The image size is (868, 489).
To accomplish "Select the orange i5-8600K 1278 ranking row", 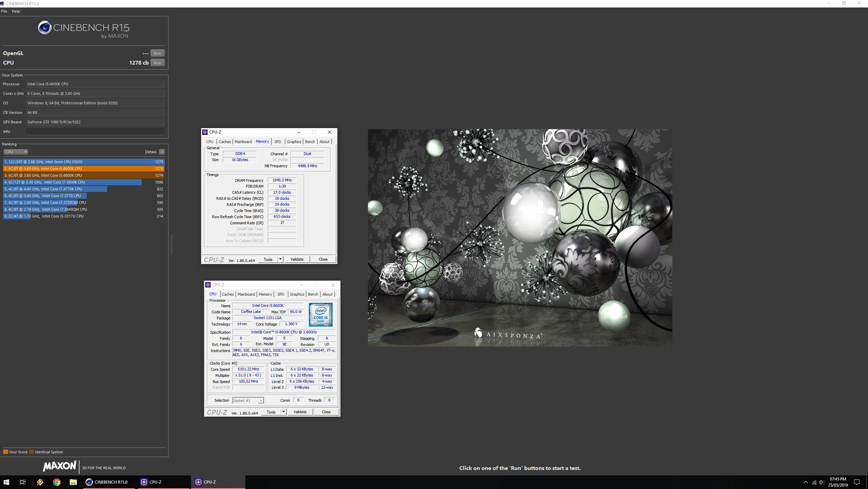I will tap(84, 169).
